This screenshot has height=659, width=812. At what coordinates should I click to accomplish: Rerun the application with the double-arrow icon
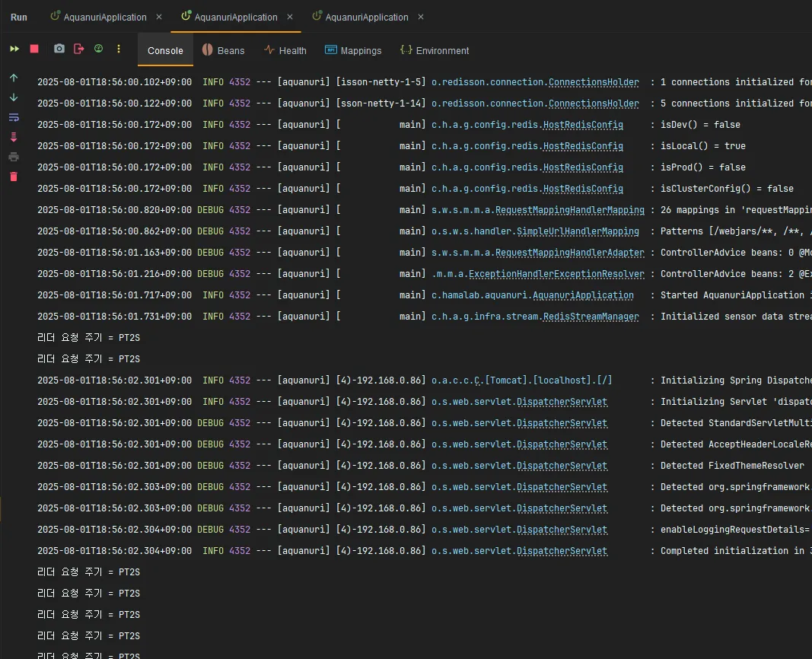14,49
